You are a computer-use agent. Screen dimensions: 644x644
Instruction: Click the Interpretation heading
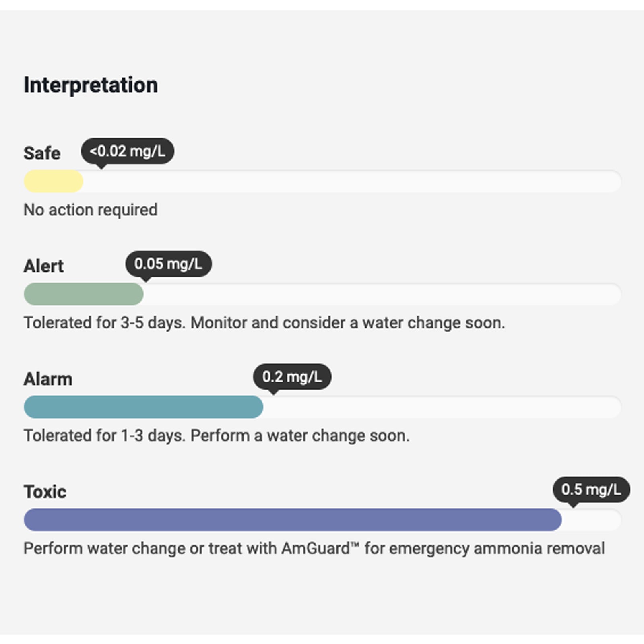pos(91,85)
